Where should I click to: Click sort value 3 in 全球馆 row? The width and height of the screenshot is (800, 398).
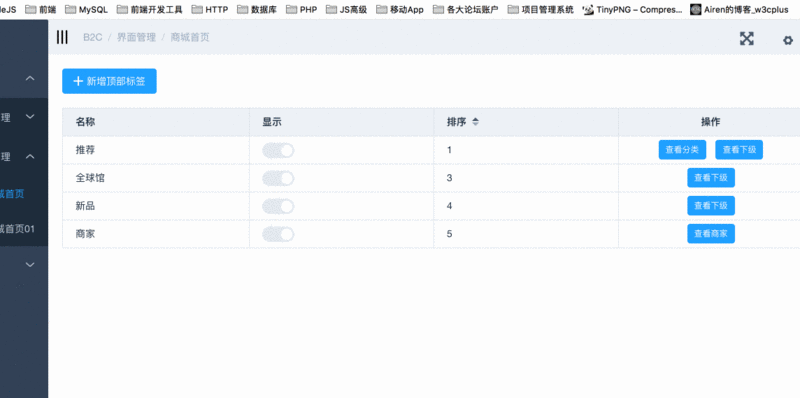[x=449, y=178]
